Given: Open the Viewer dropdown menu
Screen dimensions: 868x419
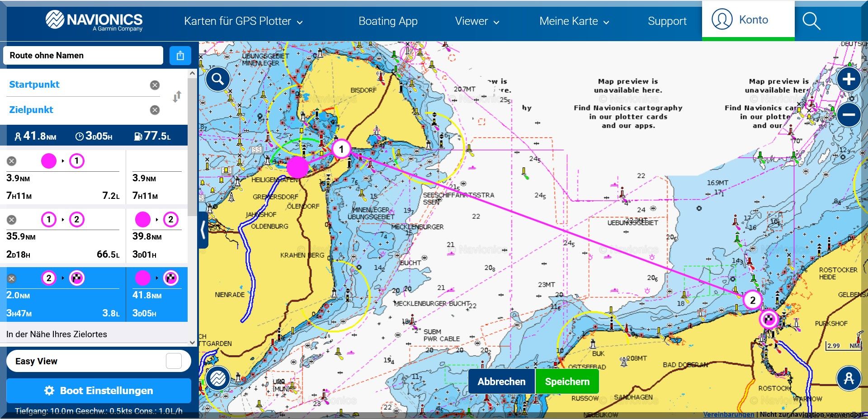Looking at the screenshot, I should [477, 21].
